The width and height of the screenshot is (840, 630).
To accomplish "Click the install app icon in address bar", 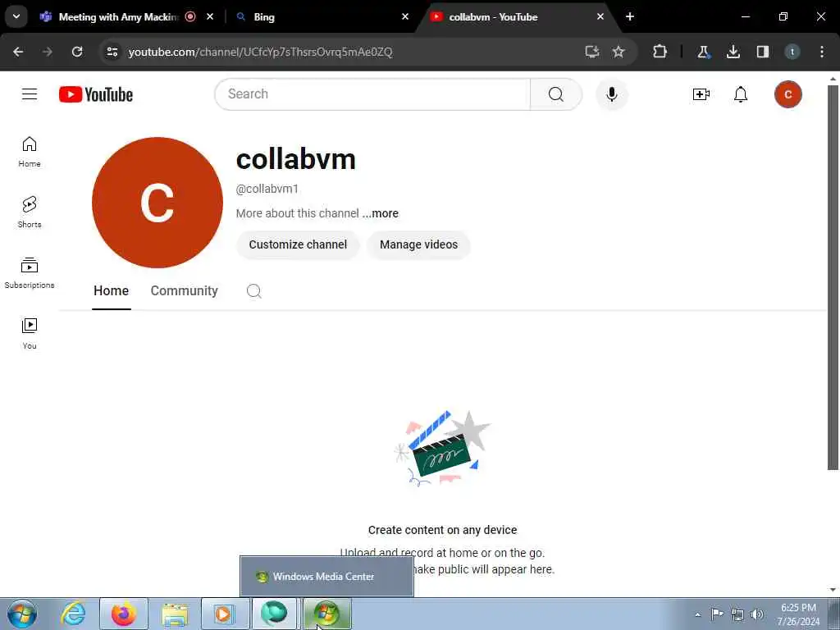I will 591,52.
